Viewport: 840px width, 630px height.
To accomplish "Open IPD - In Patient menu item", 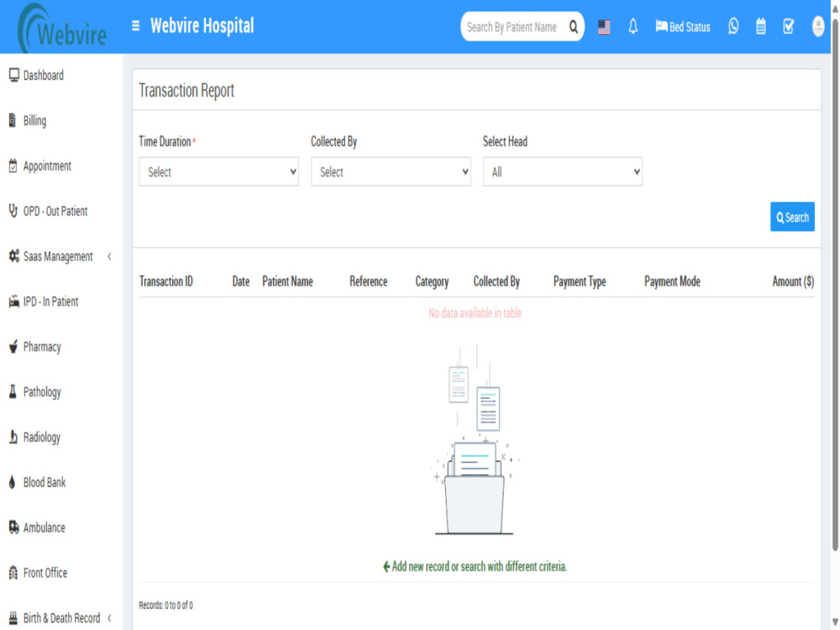I will click(x=51, y=302).
